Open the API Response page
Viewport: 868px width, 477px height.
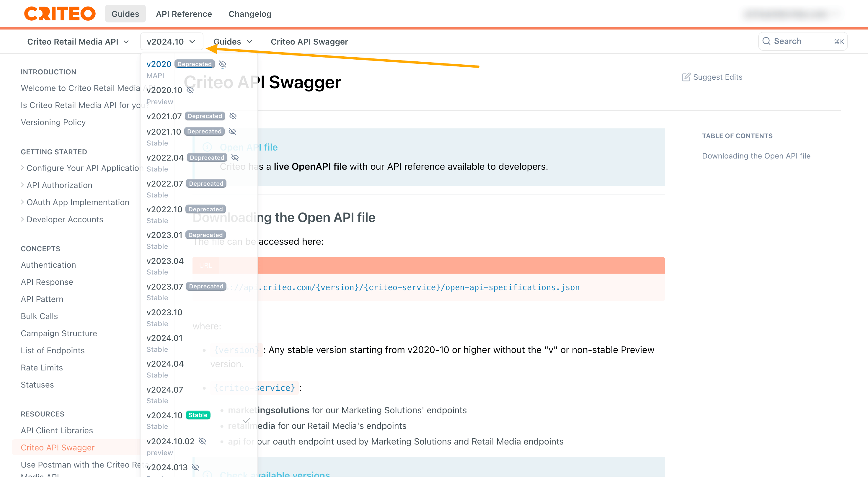click(47, 282)
